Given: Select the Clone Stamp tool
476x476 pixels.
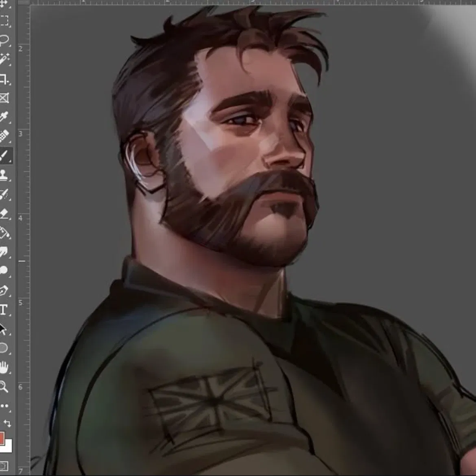Looking at the screenshot, I should 4,175.
